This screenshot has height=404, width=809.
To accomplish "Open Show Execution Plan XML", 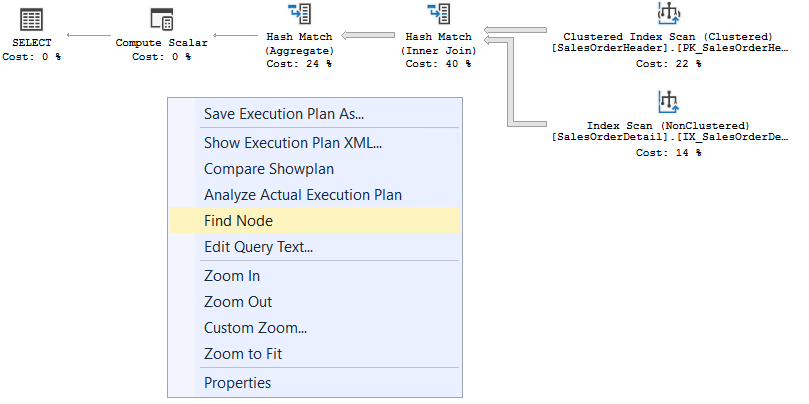I will point(292,143).
